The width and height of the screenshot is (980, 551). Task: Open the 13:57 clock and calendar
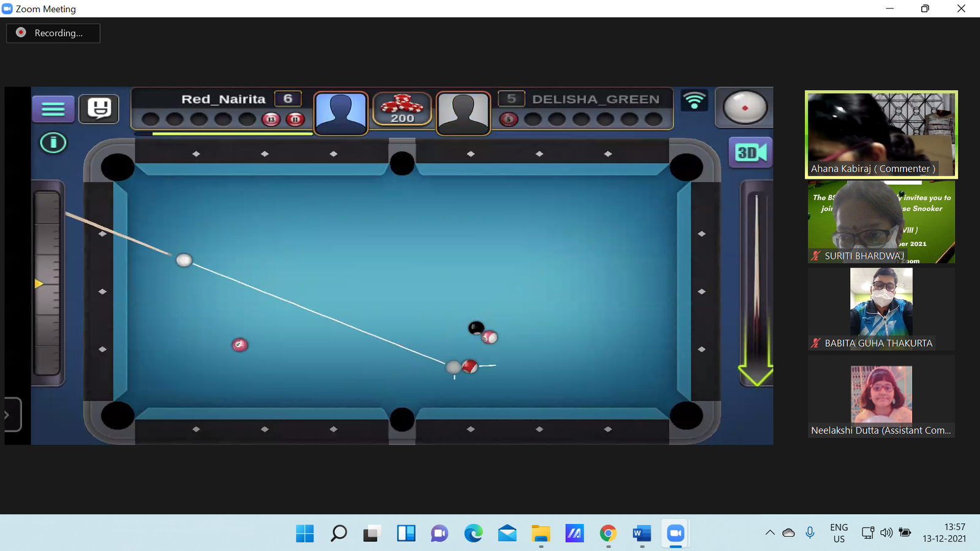pos(944,533)
